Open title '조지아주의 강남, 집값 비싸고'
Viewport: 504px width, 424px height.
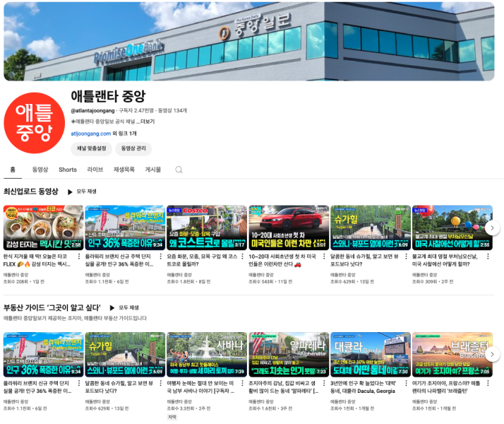point(284,387)
